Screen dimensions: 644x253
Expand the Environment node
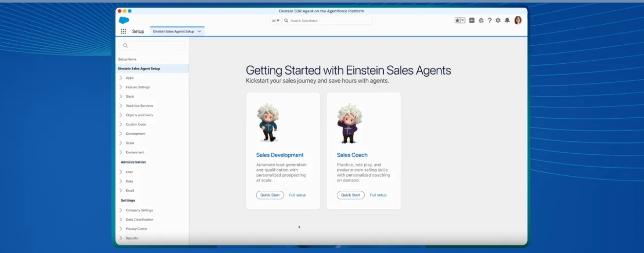pyautogui.click(x=121, y=152)
